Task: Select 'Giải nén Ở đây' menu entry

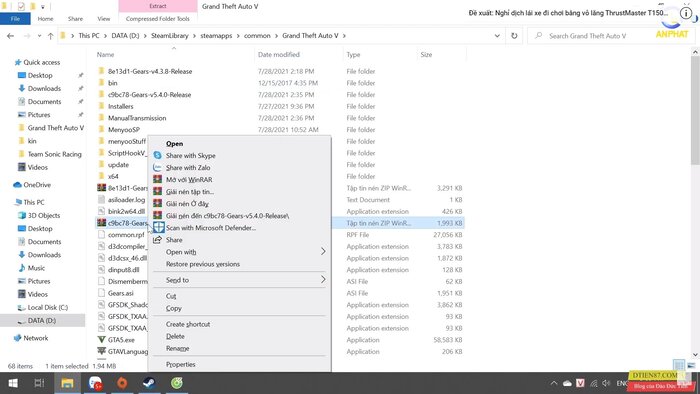Action: point(188,203)
